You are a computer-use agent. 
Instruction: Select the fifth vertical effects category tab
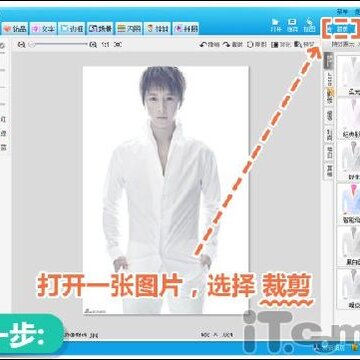pyautogui.click(x=329, y=134)
